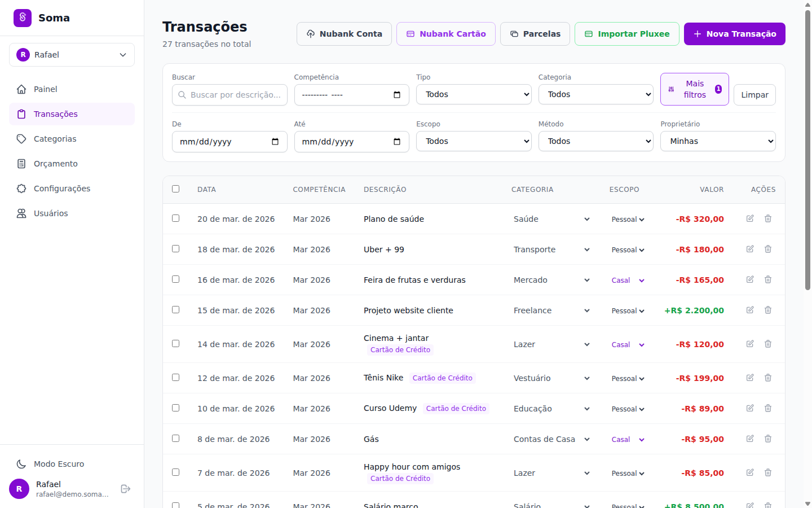Go to Orçamento in the sidebar
812x508 pixels.
[x=55, y=164]
